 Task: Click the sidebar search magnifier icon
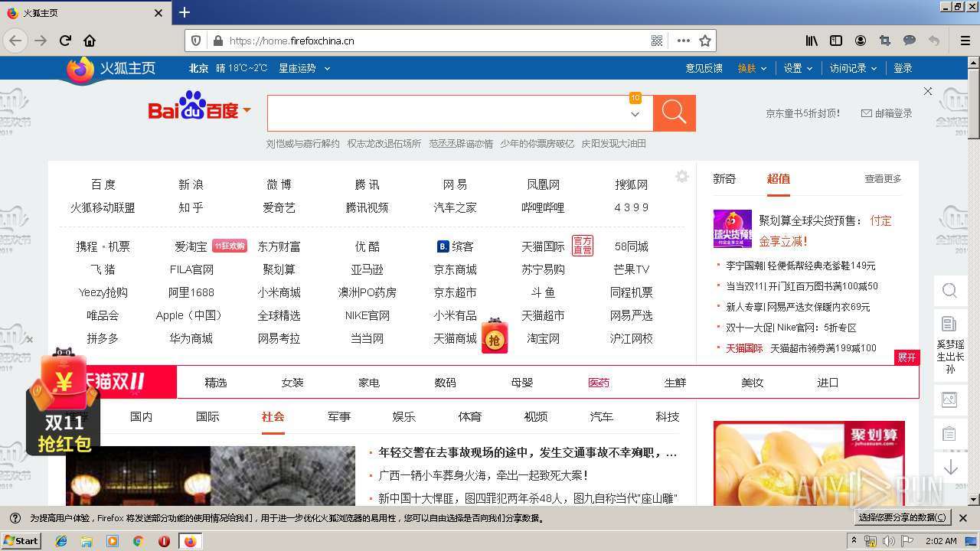click(x=949, y=291)
